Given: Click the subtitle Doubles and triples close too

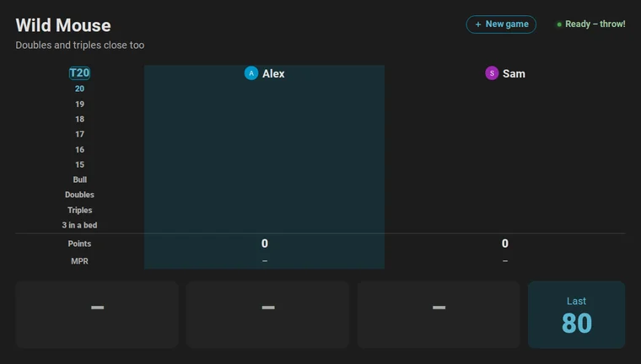Looking at the screenshot, I should click(x=80, y=45).
